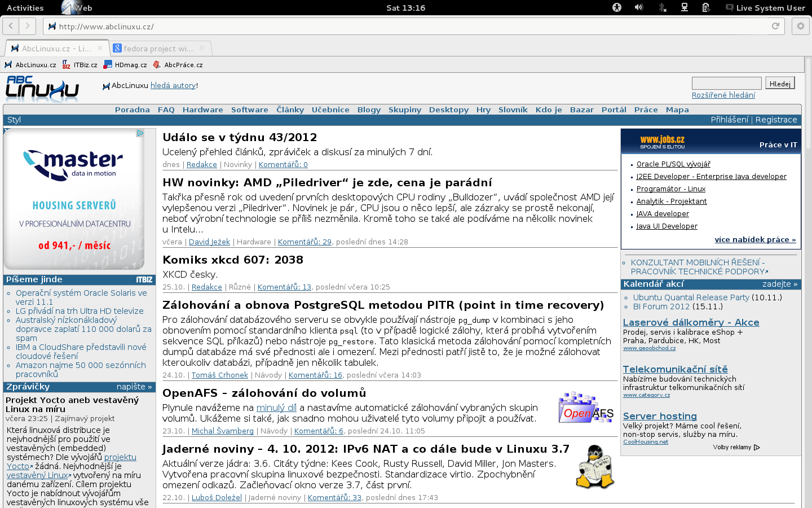This screenshot has width=812, height=508.
Task: Click the newspaper-reading Tux penguin image
Action: (595, 467)
